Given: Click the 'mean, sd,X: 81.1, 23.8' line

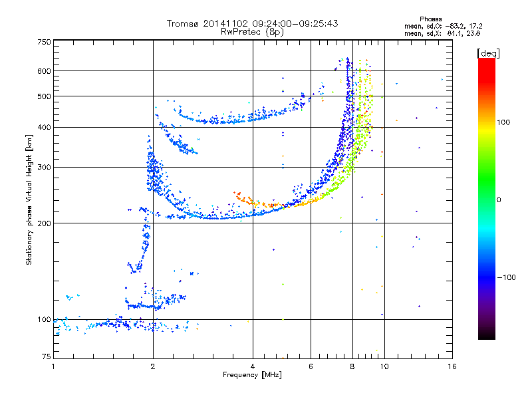Looking at the screenshot, I should coord(442,33).
